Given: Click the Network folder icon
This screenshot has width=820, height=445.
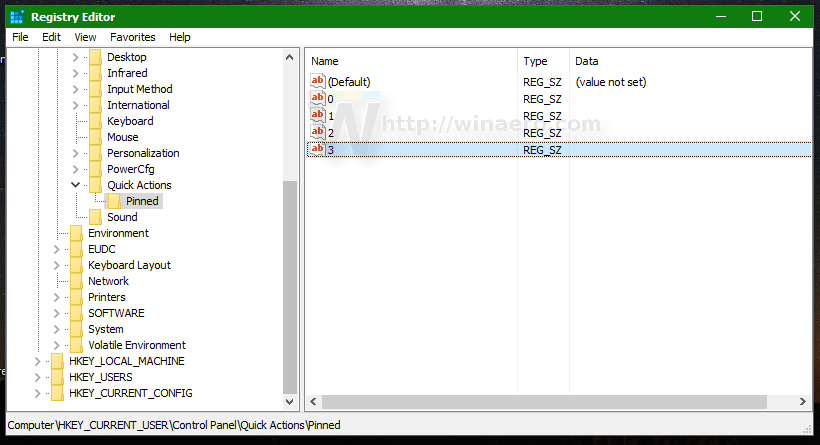Looking at the screenshot, I should point(76,281).
